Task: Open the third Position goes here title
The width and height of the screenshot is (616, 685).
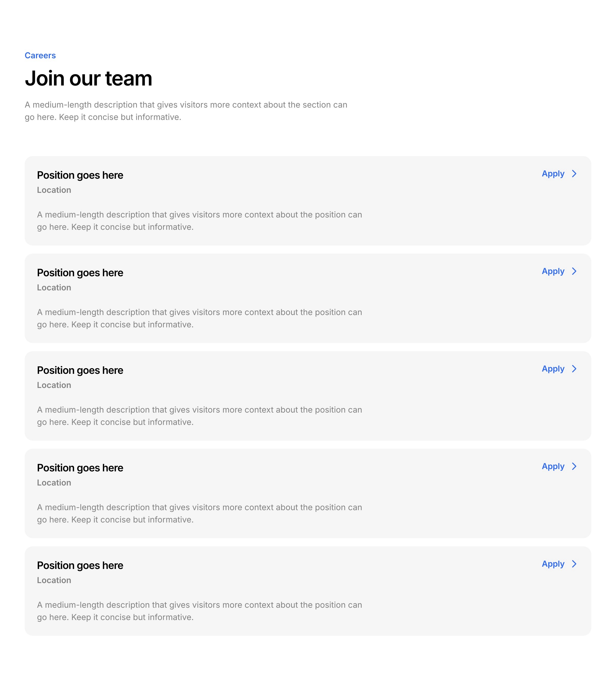Action: [x=80, y=370]
